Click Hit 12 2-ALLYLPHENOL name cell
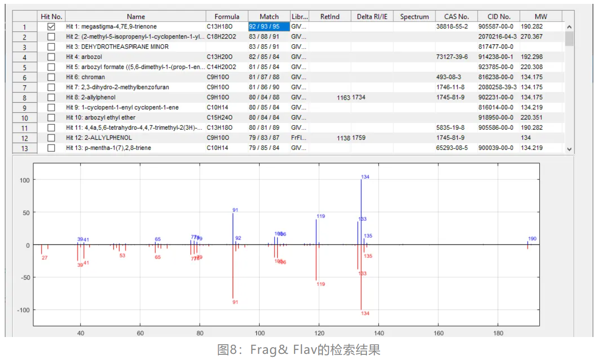The width and height of the screenshot is (601, 364). [x=135, y=138]
